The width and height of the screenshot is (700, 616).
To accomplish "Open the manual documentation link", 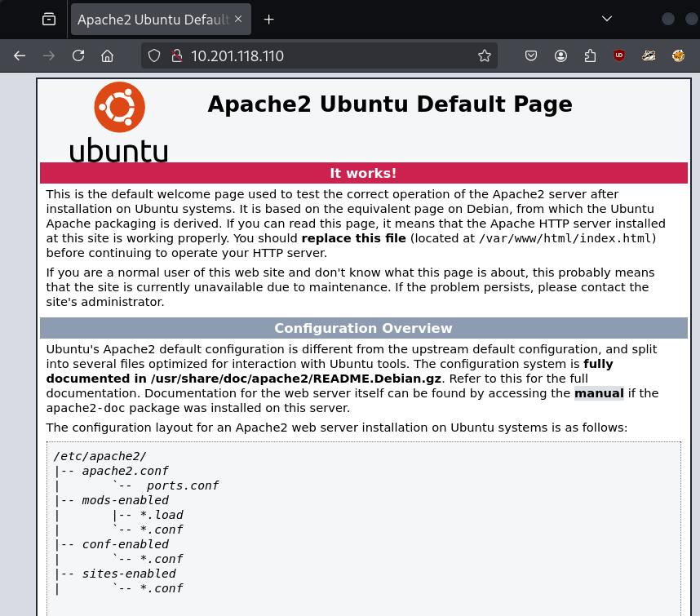I will (x=599, y=393).
